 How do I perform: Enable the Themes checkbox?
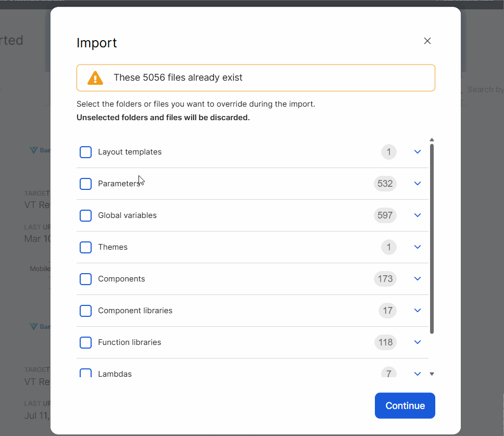pos(85,247)
